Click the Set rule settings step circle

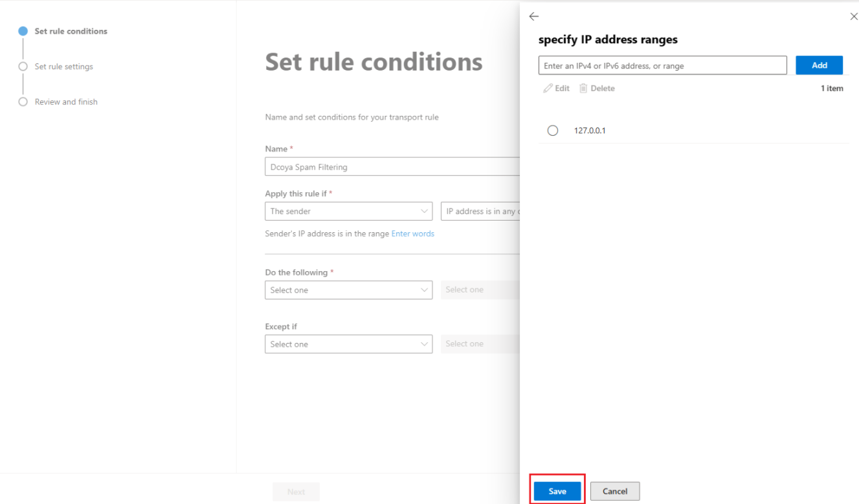23,67
